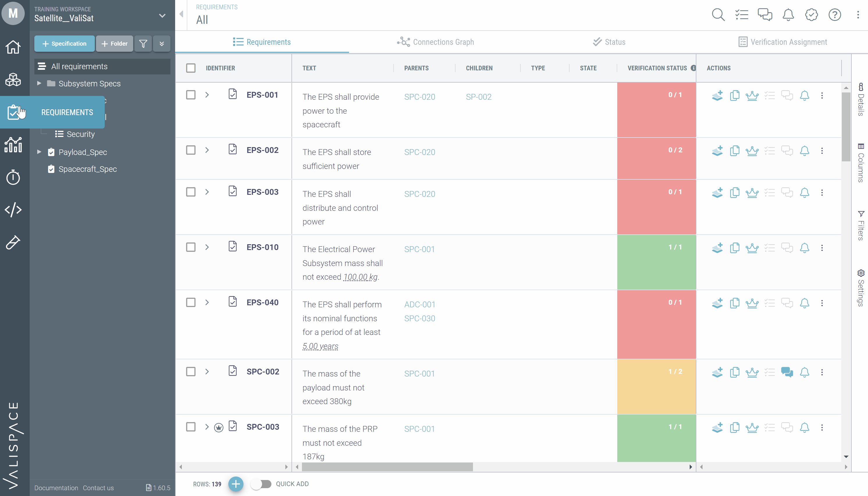The image size is (868, 496).
Task: Switch to the Connections Graph tab
Action: pos(435,42)
